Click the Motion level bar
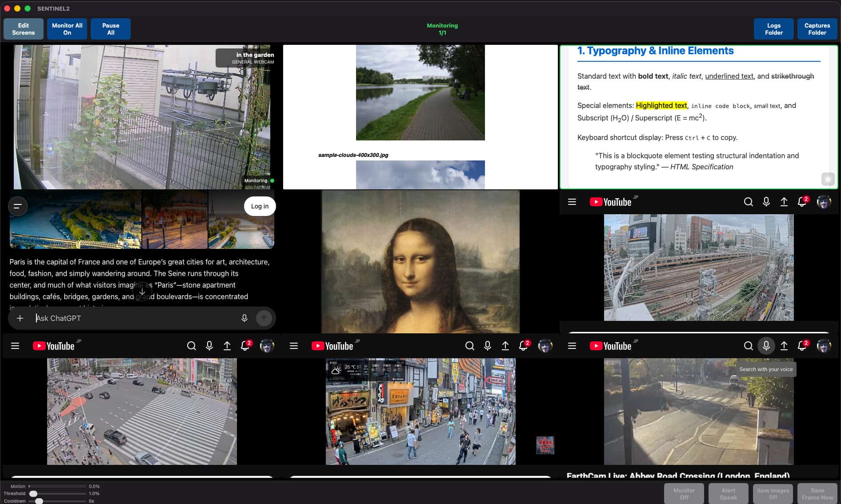Screen dimensions: 841x504 pyautogui.click(x=57, y=486)
